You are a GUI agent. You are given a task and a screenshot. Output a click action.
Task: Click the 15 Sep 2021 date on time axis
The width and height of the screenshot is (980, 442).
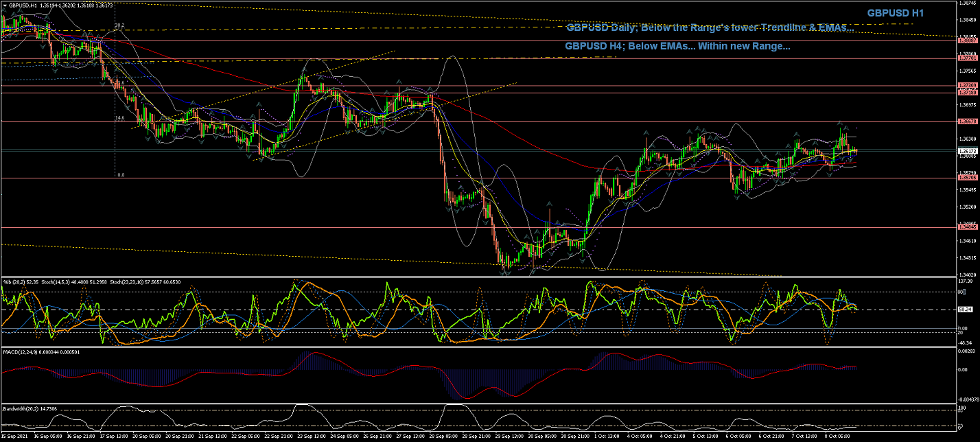pyautogui.click(x=14, y=436)
